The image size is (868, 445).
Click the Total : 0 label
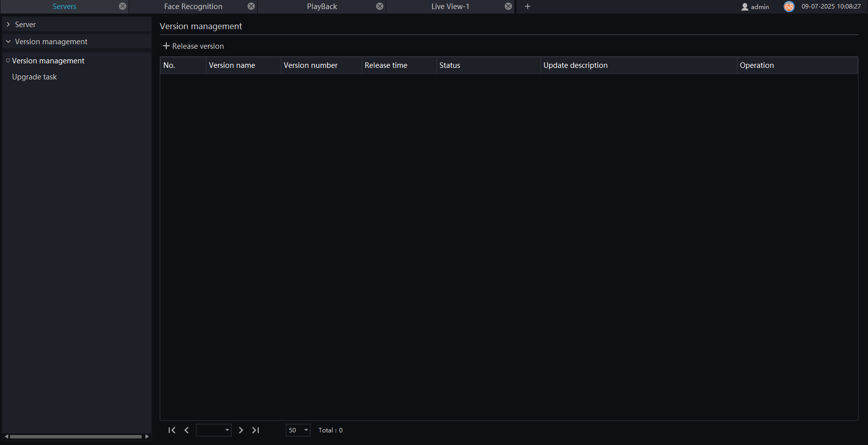click(331, 430)
